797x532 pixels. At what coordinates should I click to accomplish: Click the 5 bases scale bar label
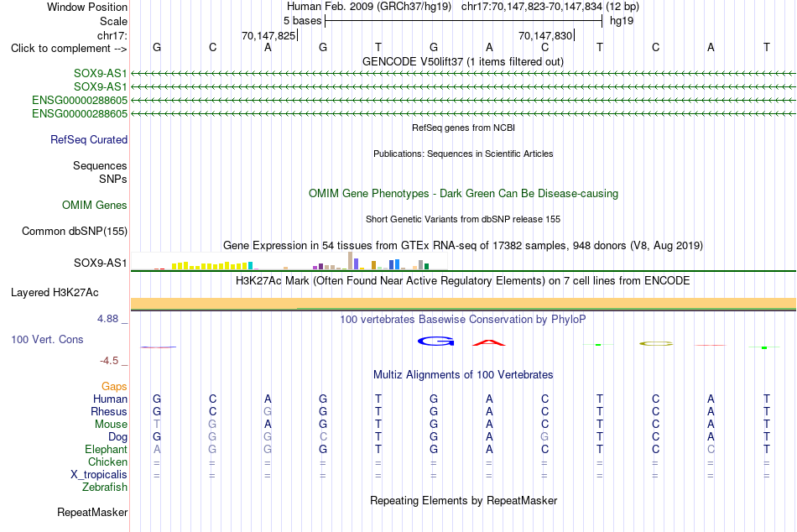(x=302, y=21)
